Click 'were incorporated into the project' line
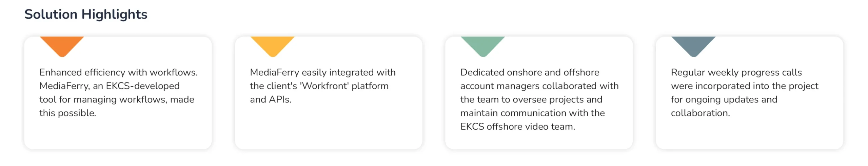 pyautogui.click(x=744, y=86)
